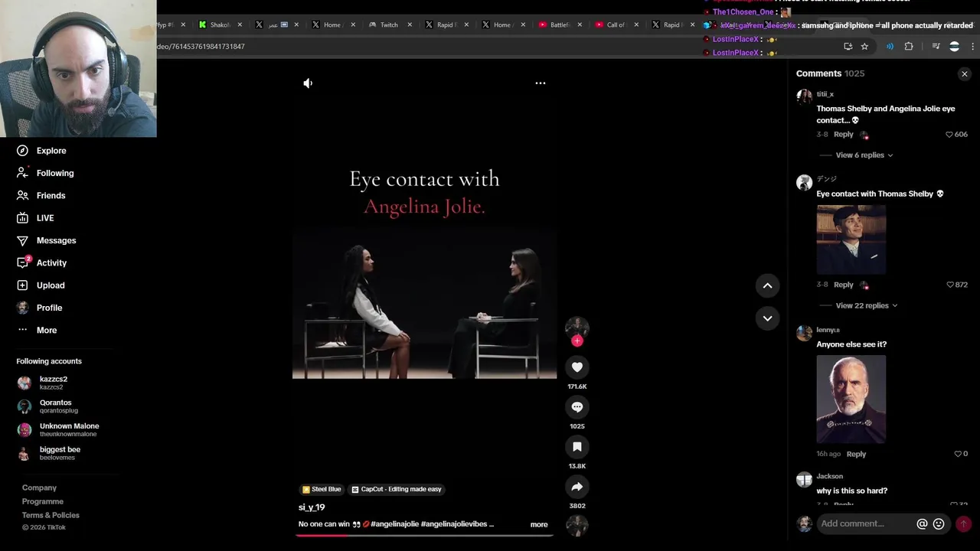Share the video via arrow icon
980x551 pixels.
coord(577,487)
